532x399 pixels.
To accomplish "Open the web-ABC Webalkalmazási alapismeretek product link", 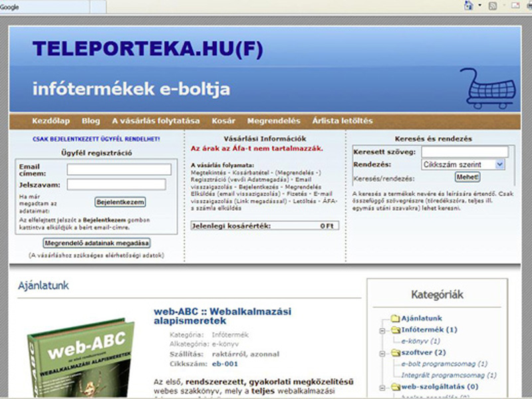I will [x=222, y=316].
